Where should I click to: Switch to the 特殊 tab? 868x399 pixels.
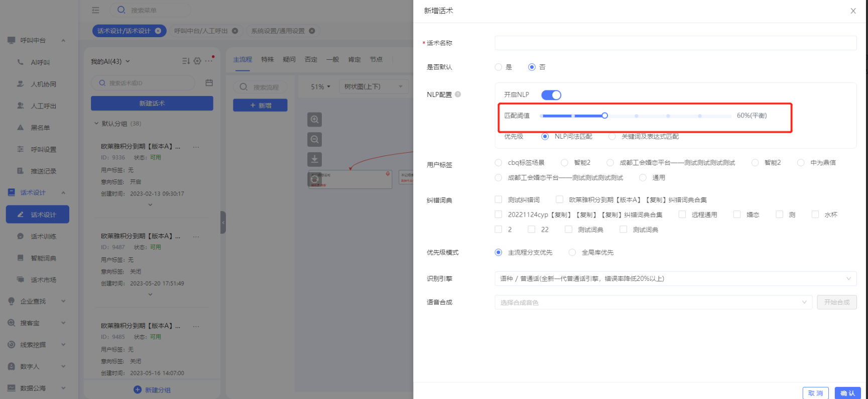point(267,59)
